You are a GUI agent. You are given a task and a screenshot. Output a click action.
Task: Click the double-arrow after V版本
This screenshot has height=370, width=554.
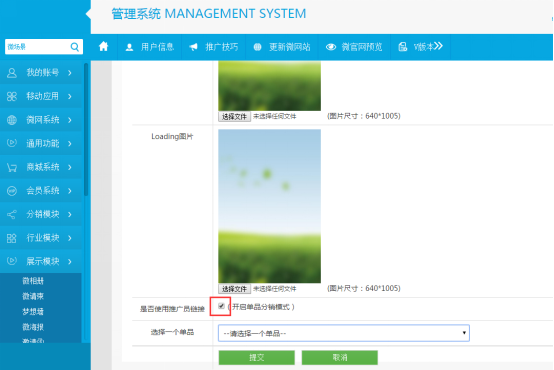pos(438,46)
